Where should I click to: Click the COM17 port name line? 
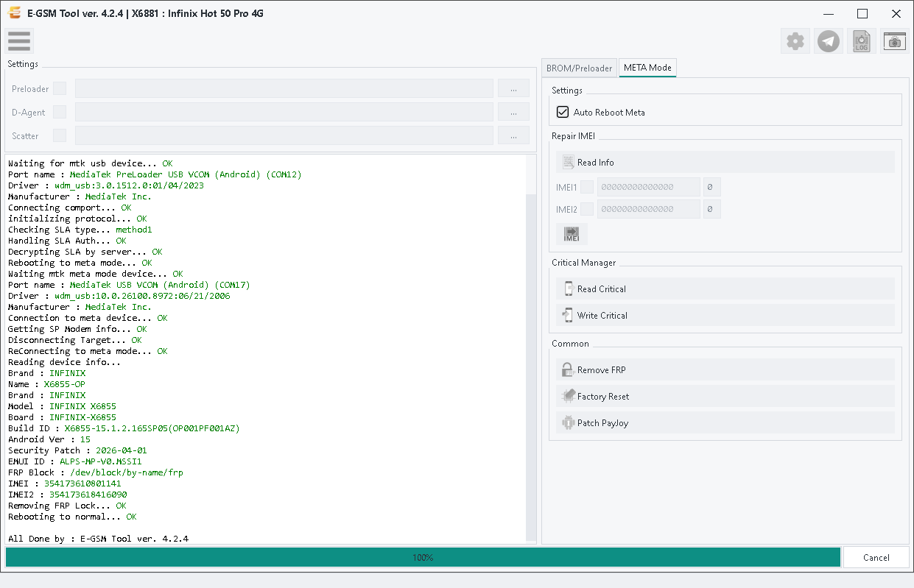click(129, 285)
